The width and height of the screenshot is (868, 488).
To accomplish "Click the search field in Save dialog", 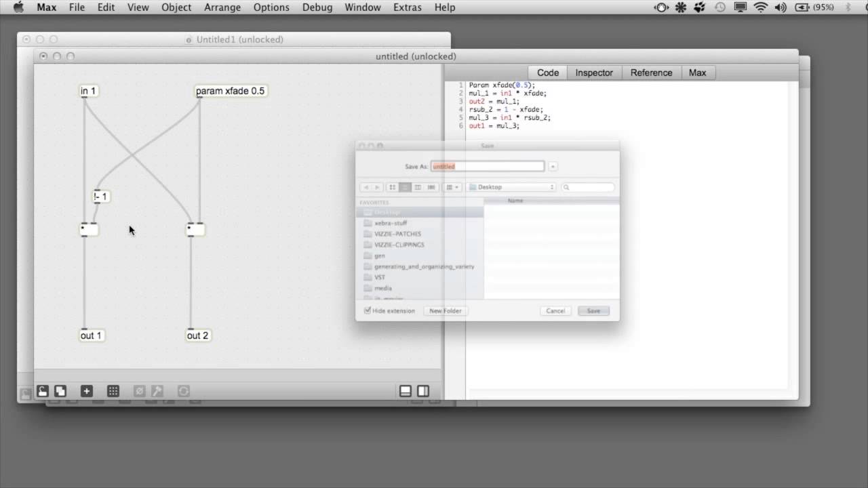I will [588, 187].
